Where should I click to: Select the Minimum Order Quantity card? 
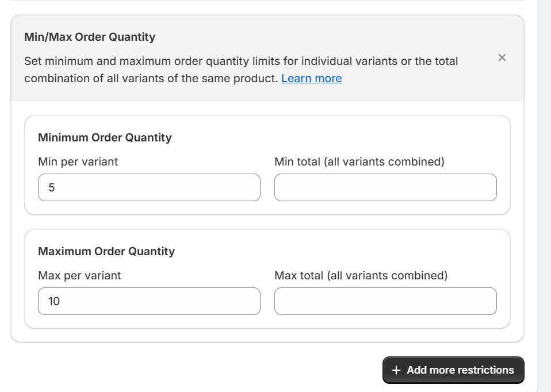click(267, 164)
